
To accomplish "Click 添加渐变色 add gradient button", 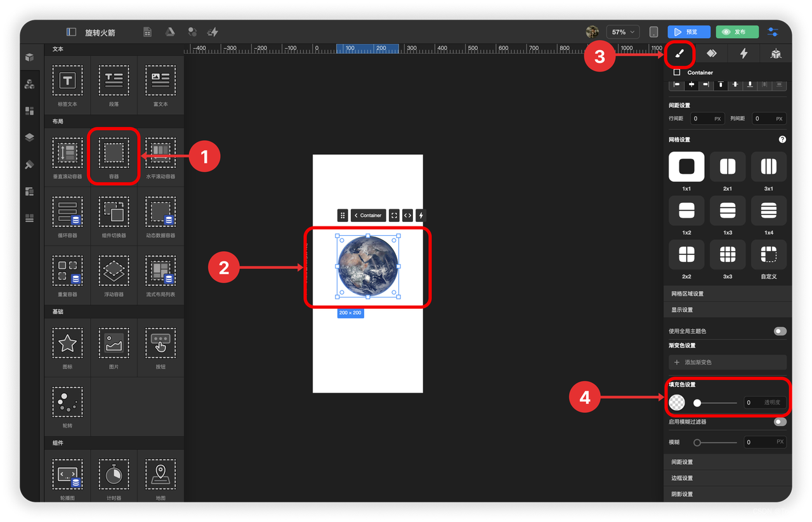I will coord(728,362).
